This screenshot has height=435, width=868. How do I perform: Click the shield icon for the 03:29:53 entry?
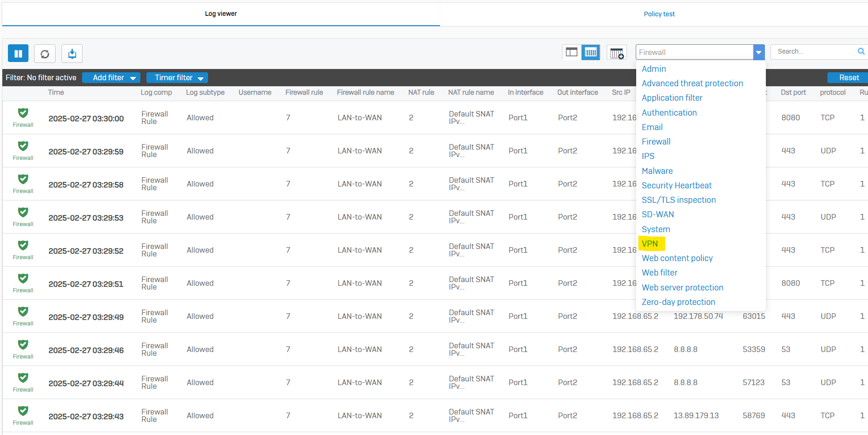click(23, 212)
